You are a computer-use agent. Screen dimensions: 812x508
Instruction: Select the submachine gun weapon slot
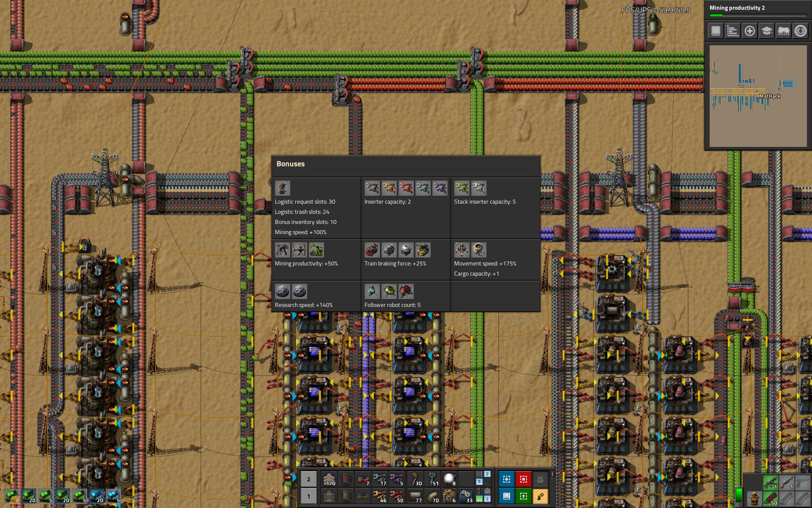(x=770, y=482)
